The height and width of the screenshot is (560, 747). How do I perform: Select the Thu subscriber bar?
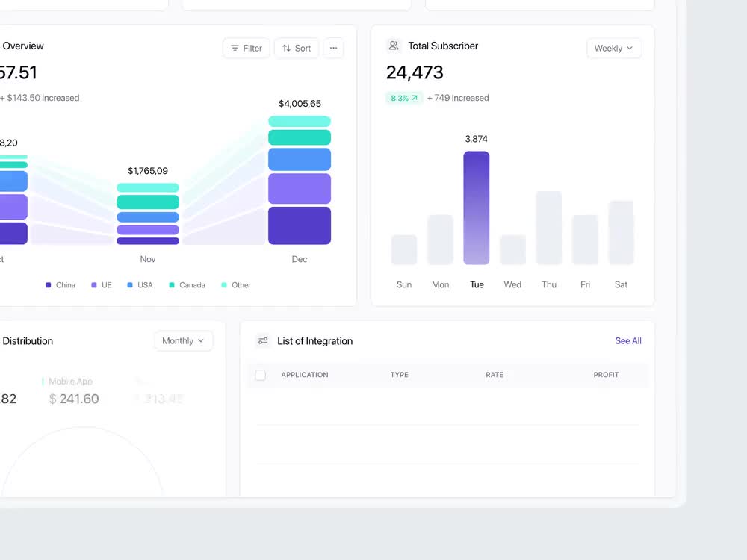point(549,228)
